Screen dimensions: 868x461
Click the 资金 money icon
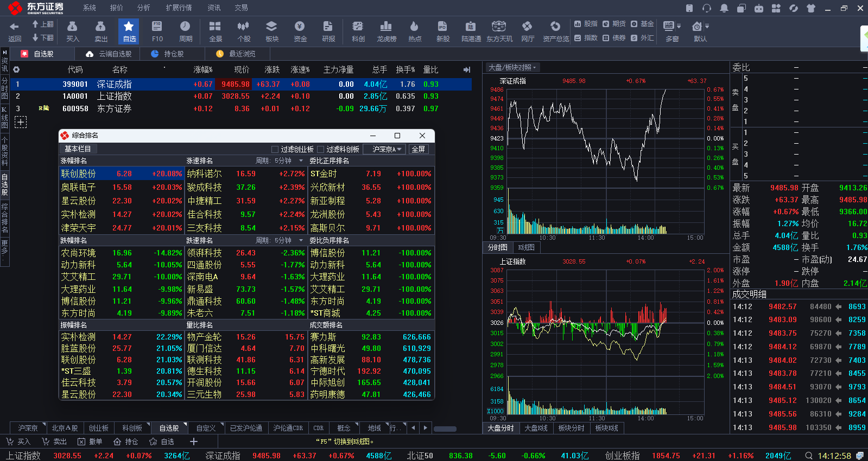[x=300, y=31]
